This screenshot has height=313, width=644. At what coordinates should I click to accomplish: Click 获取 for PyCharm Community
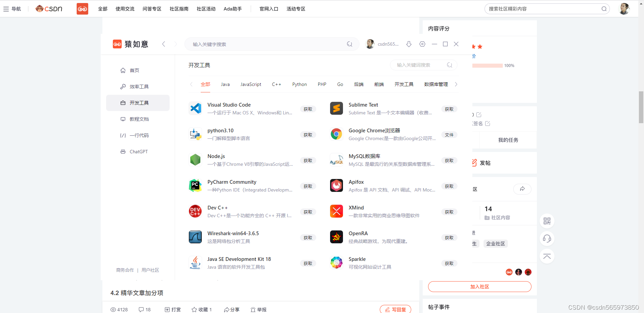pyautogui.click(x=308, y=186)
